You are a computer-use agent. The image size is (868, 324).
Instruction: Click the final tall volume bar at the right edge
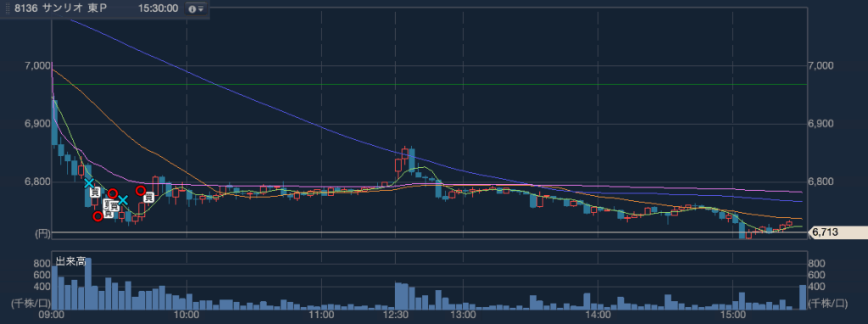click(803, 297)
